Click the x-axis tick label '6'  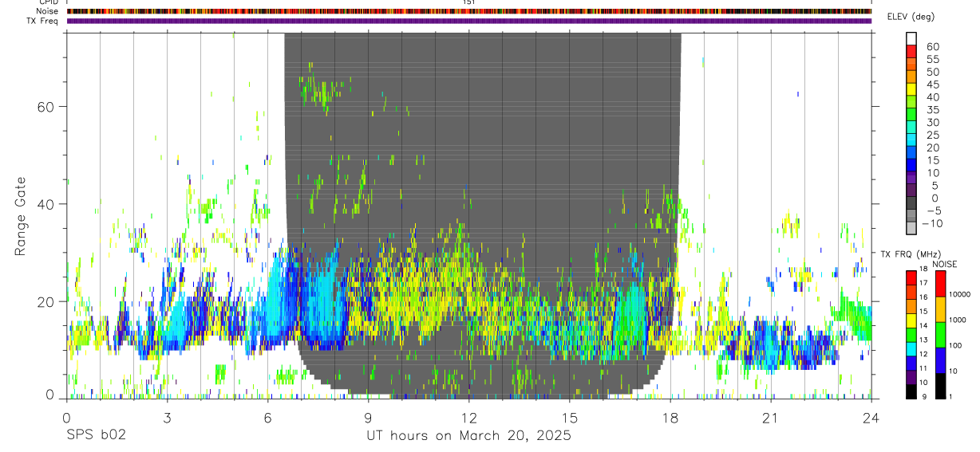point(267,417)
